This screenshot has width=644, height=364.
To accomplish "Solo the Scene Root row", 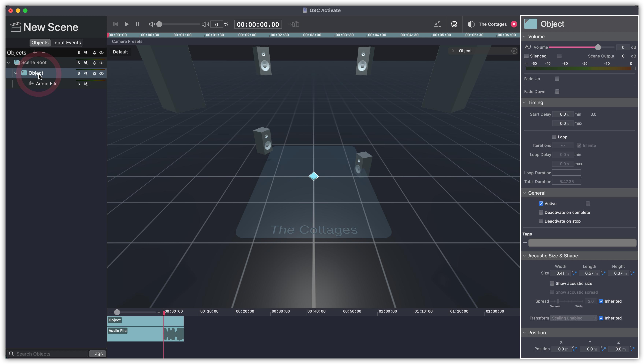I will tap(79, 63).
